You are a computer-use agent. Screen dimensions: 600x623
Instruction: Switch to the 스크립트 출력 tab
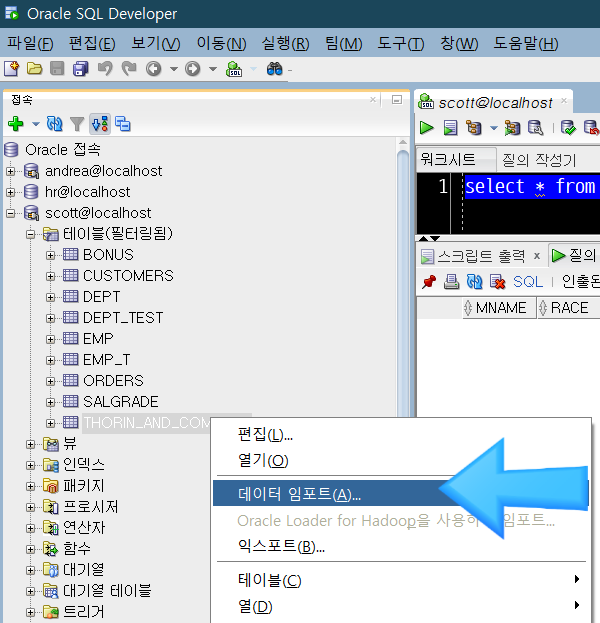click(x=481, y=256)
